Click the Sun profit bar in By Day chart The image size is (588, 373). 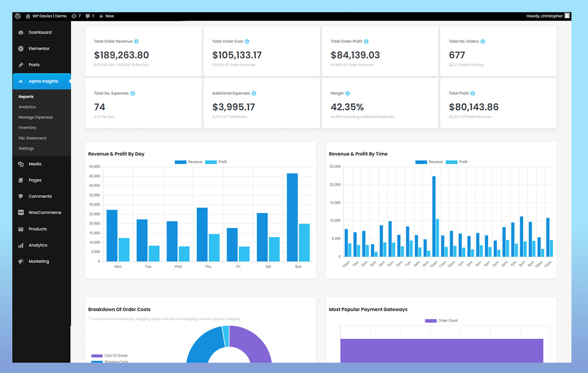(x=304, y=242)
